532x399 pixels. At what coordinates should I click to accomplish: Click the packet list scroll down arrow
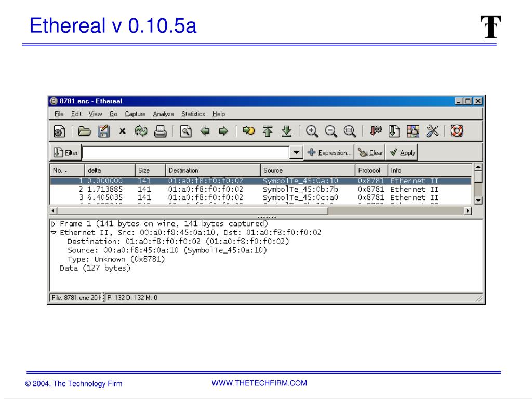pyautogui.click(x=478, y=201)
